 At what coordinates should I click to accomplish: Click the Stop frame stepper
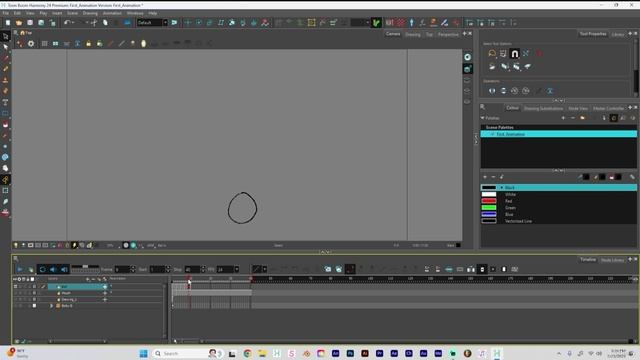coord(203,269)
